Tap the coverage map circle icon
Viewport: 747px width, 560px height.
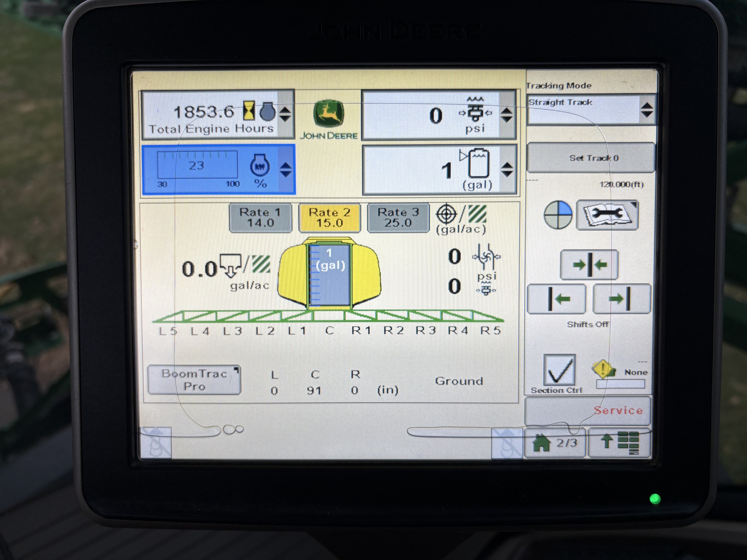(x=558, y=215)
